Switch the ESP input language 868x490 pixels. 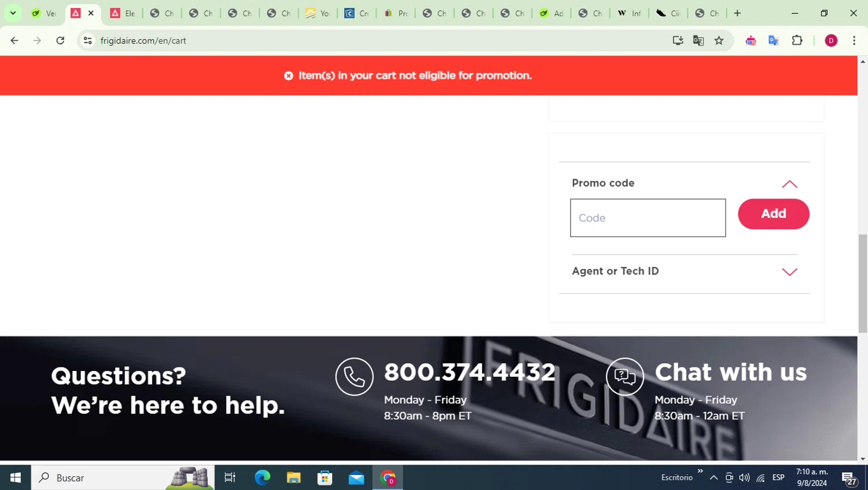pos(778,478)
